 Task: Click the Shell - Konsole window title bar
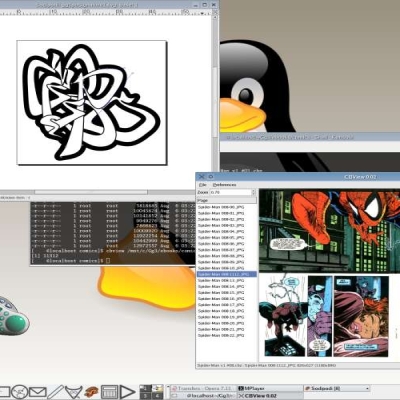click(x=310, y=137)
